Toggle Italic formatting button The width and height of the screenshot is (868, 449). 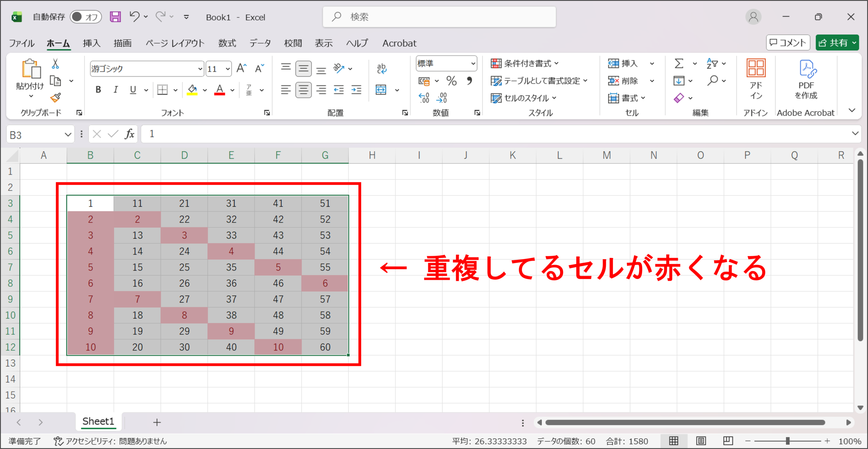116,90
